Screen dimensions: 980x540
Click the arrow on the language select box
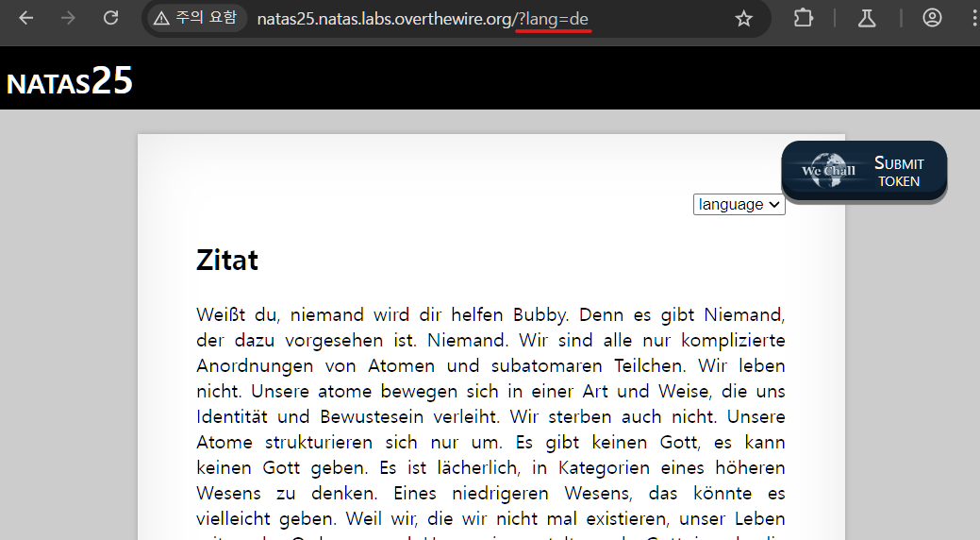coord(774,204)
